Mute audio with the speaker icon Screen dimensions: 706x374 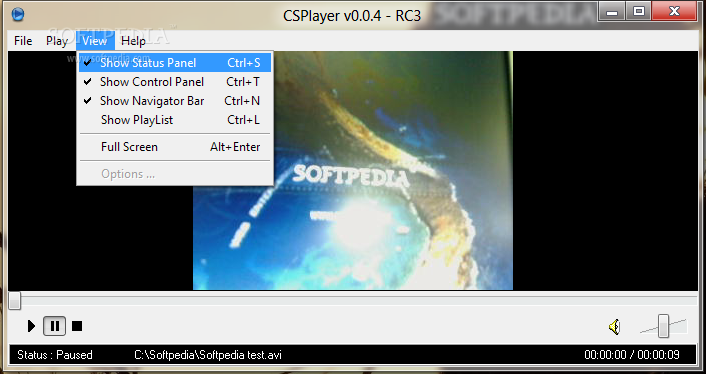pos(615,326)
